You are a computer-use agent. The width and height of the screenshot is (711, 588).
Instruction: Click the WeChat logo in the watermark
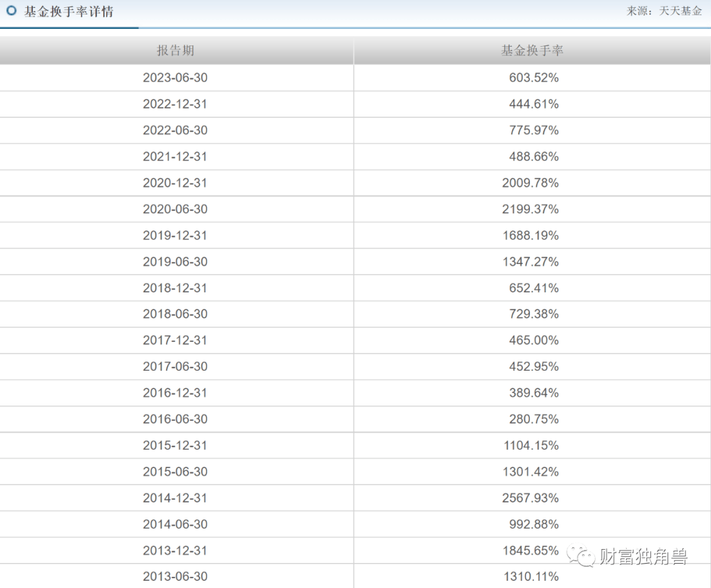pyautogui.click(x=583, y=556)
